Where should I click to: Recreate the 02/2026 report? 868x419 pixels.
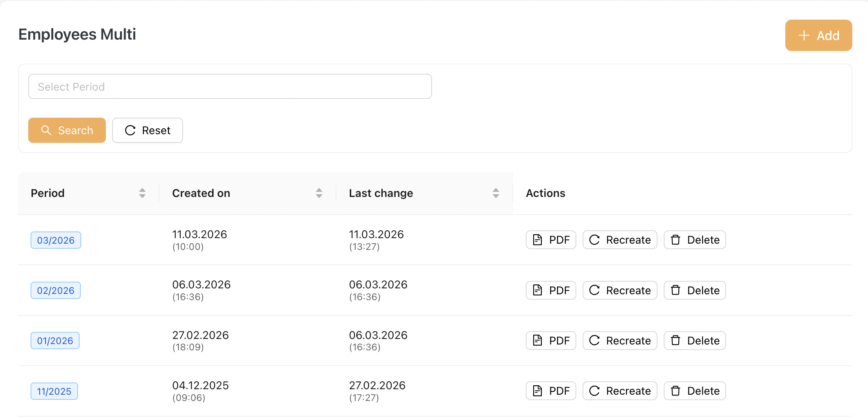click(619, 290)
